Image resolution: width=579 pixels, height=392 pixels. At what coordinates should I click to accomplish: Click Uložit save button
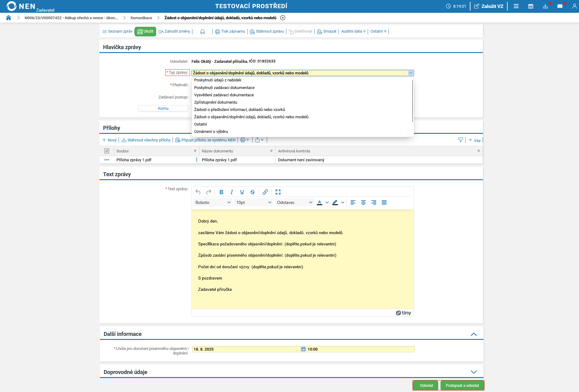145,31
